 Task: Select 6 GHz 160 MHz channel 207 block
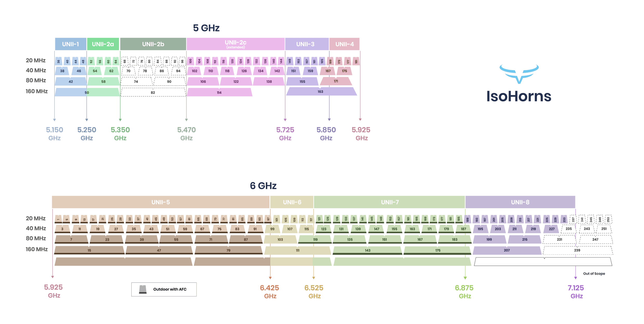[507, 250]
